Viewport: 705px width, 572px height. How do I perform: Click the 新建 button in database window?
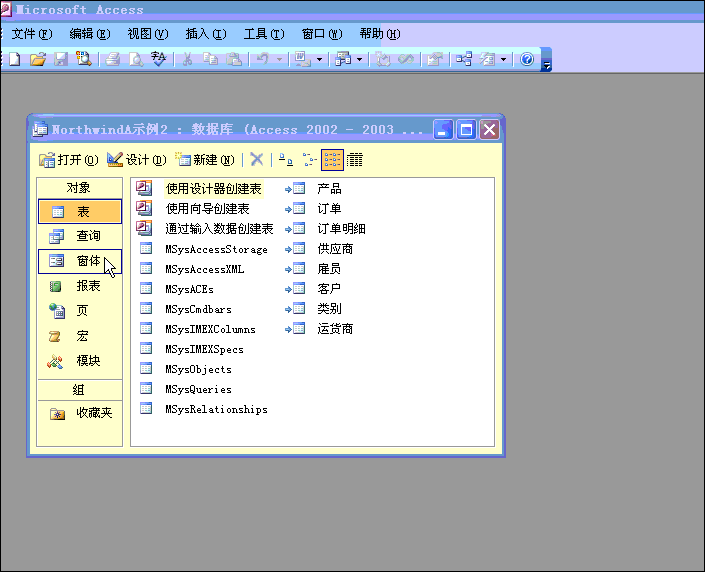pyautogui.click(x=205, y=160)
